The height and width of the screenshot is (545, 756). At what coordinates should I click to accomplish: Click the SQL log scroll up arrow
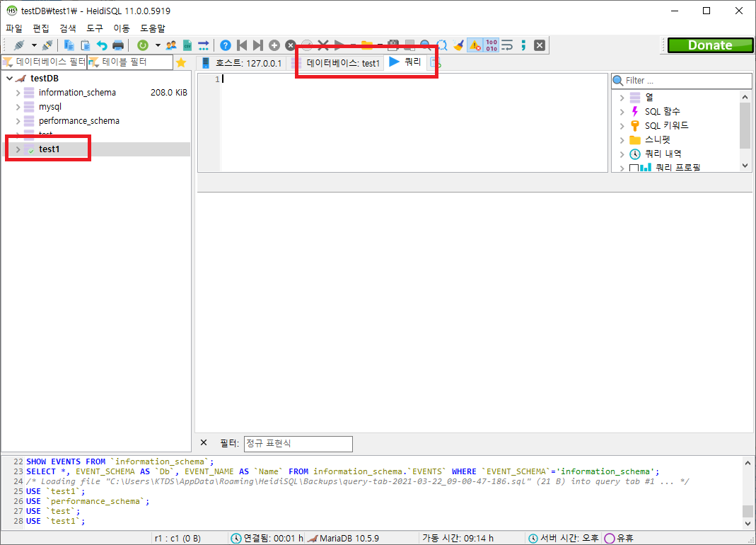tap(748, 463)
